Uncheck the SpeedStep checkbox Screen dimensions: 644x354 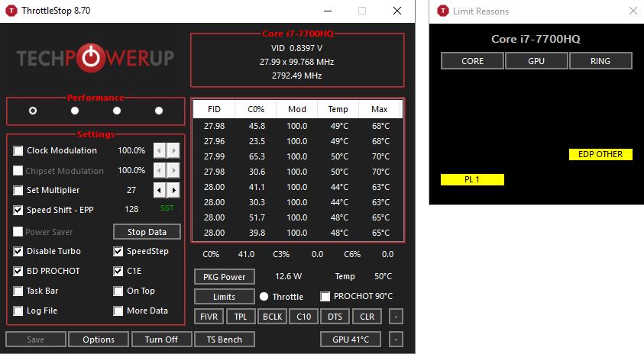[x=118, y=252]
